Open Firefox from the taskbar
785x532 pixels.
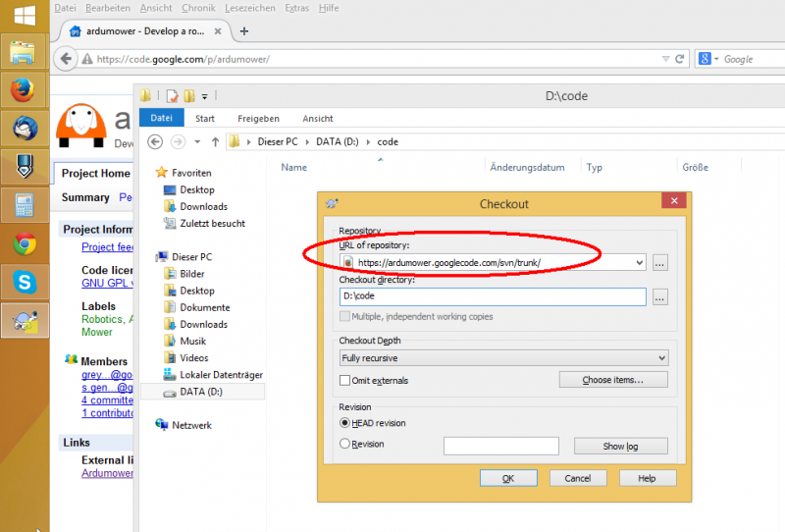23,90
